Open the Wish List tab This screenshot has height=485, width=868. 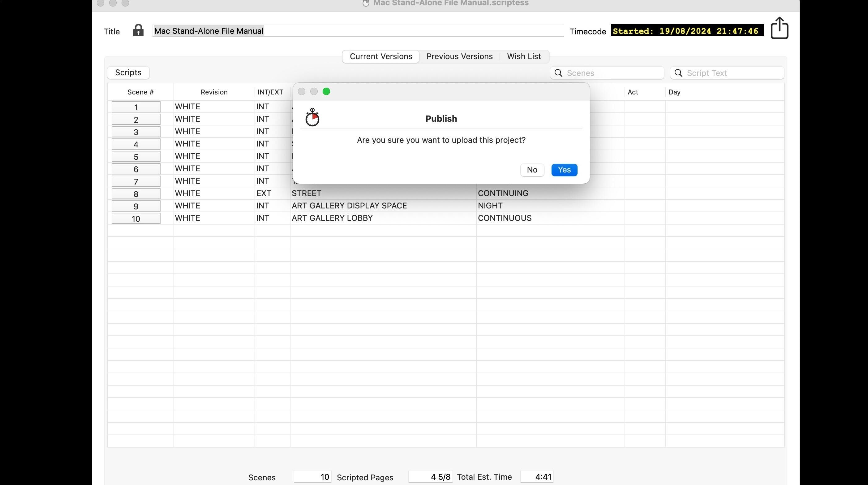[x=524, y=57]
